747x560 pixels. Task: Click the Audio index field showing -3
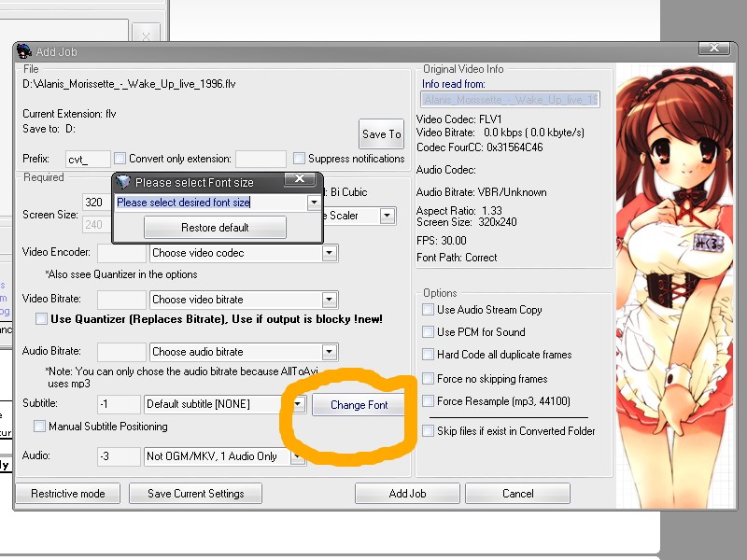click(119, 456)
